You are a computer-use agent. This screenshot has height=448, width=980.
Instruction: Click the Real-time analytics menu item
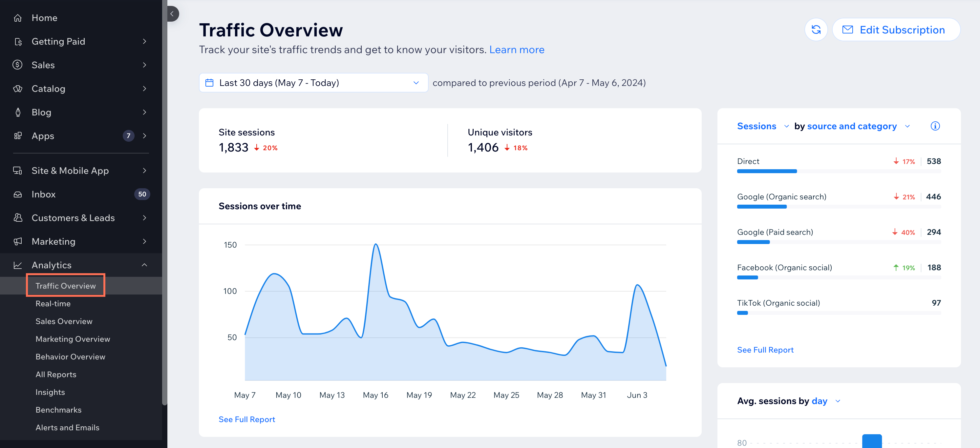click(53, 303)
